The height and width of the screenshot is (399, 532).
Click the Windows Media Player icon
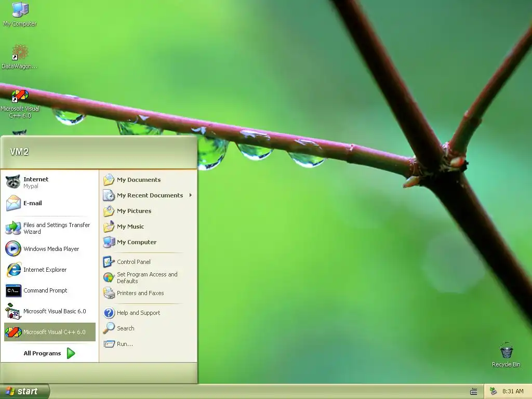[13, 249]
